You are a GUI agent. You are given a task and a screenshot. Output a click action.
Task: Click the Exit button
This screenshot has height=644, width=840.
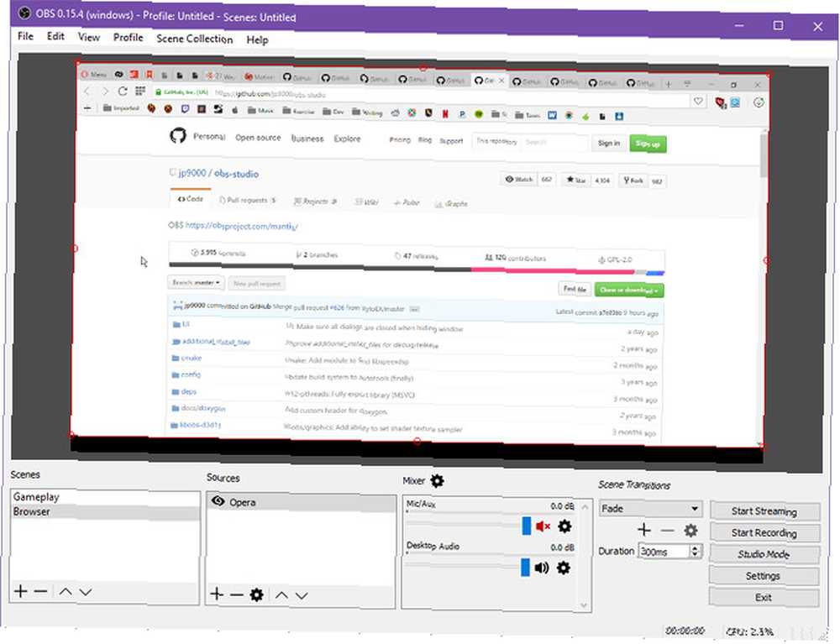click(x=764, y=597)
